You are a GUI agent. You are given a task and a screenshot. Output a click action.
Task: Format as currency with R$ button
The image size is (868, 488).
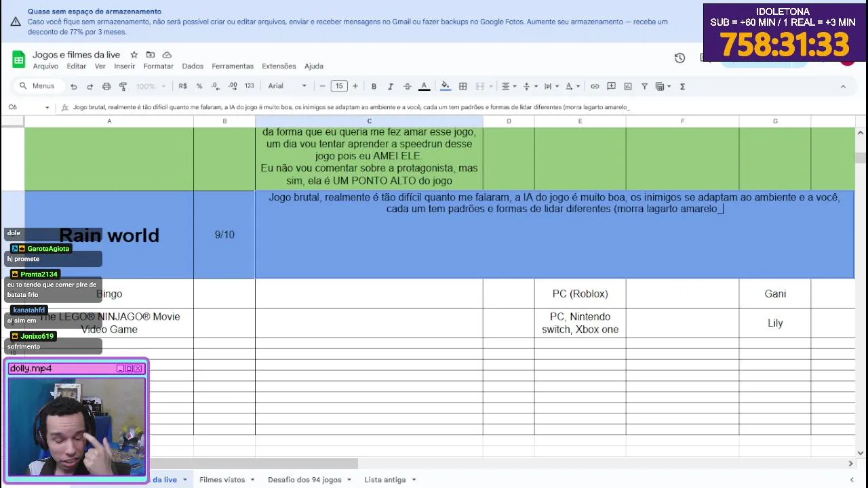pos(183,86)
